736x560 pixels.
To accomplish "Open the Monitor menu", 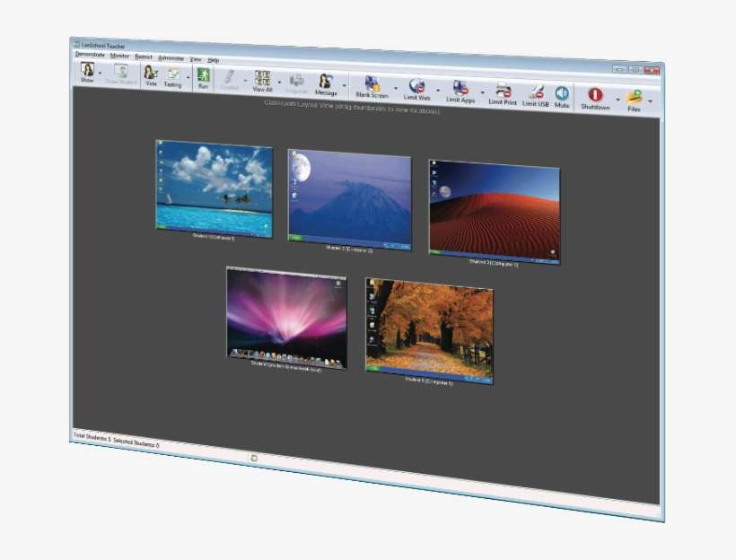I will point(121,57).
